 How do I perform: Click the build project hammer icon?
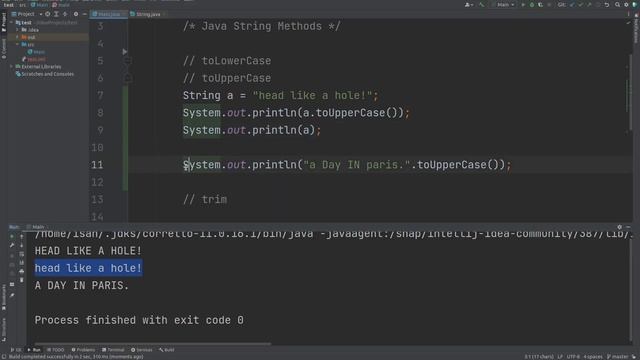pyautogui.click(x=482, y=4)
